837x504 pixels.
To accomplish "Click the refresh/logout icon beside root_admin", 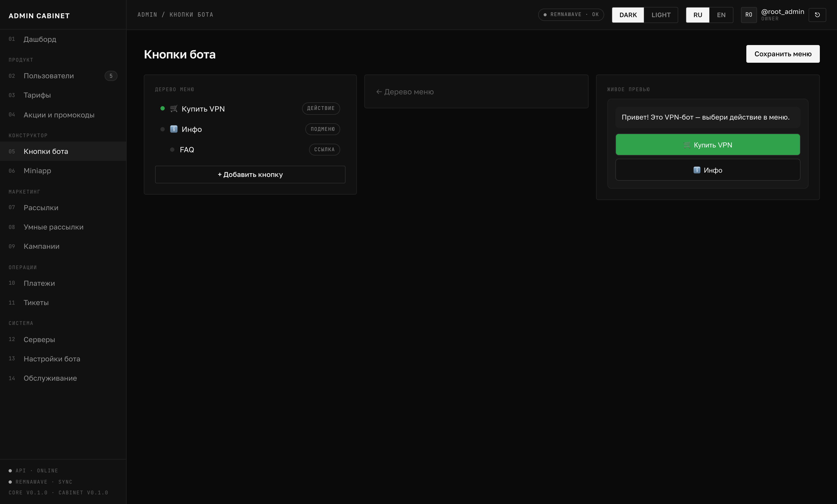I will point(817,15).
